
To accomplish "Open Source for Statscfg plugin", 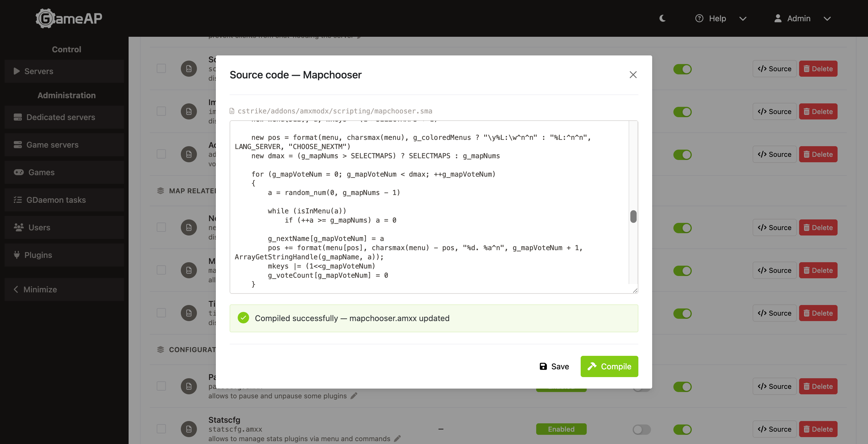I will [774, 429].
